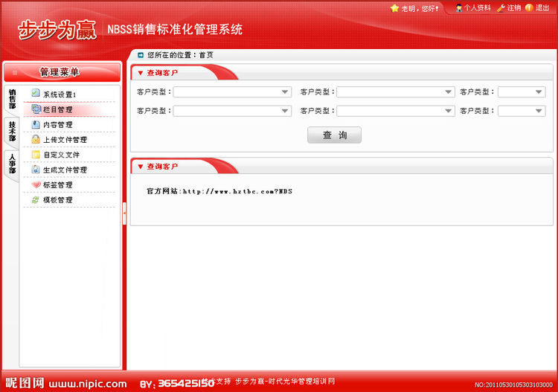The width and height of the screenshot is (558, 392).
Task: Open 栏目管理 via its sidebar icon
Action: click(36, 109)
